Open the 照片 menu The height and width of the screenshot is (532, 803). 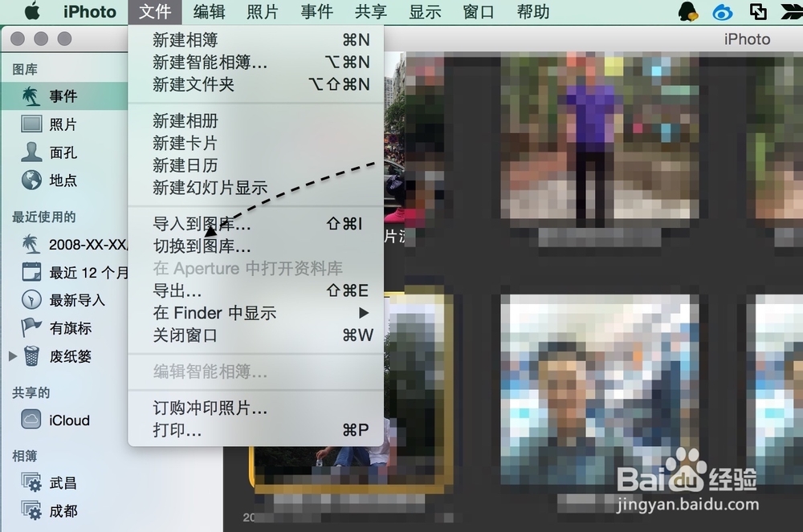click(x=263, y=12)
